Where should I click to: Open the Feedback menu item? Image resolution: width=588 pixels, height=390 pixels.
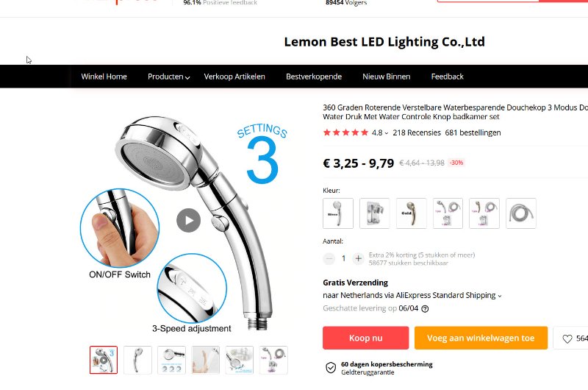(447, 77)
